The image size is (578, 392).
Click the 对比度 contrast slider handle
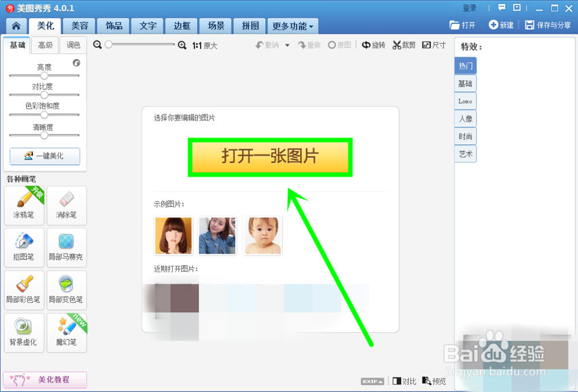(x=45, y=95)
